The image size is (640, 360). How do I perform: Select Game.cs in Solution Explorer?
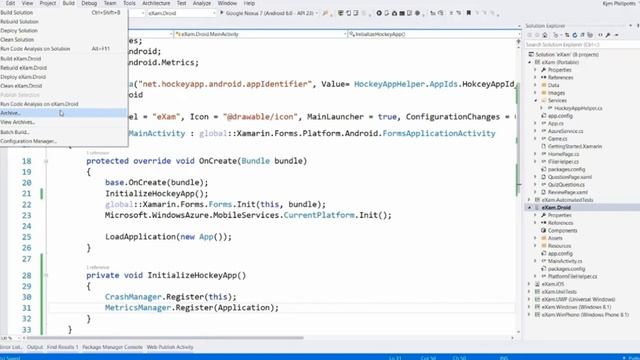pyautogui.click(x=557, y=139)
